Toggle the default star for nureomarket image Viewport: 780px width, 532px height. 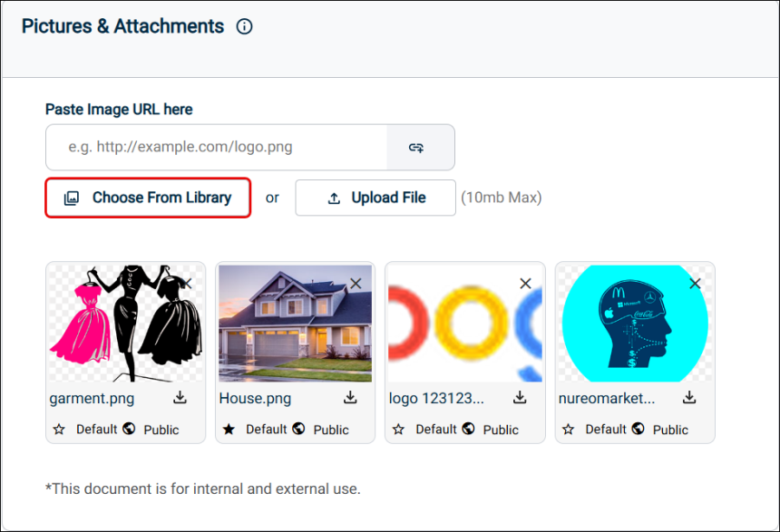pyautogui.click(x=569, y=429)
